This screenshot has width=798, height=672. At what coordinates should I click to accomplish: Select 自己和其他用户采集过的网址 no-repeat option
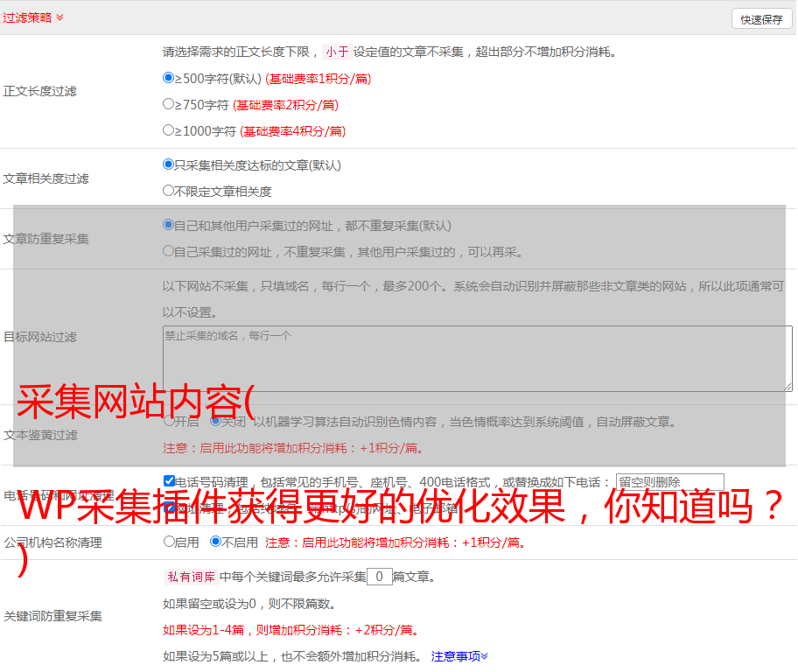168,225
